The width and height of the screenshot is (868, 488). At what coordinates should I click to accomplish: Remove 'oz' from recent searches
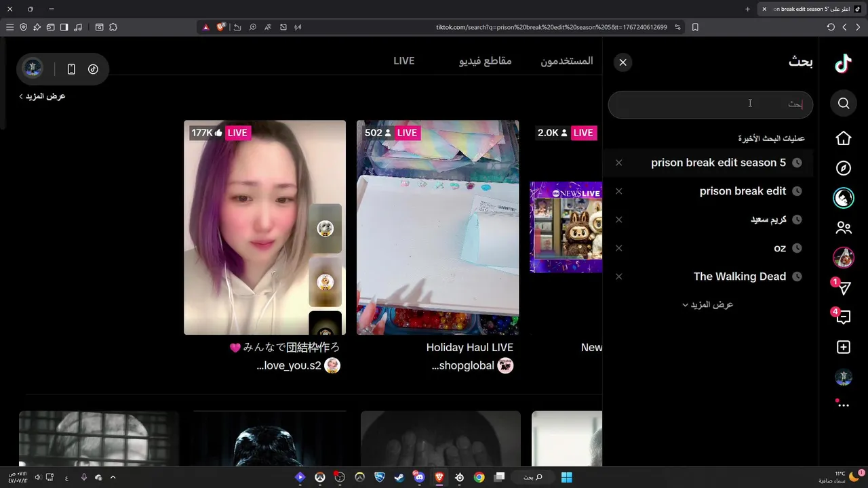(618, 248)
